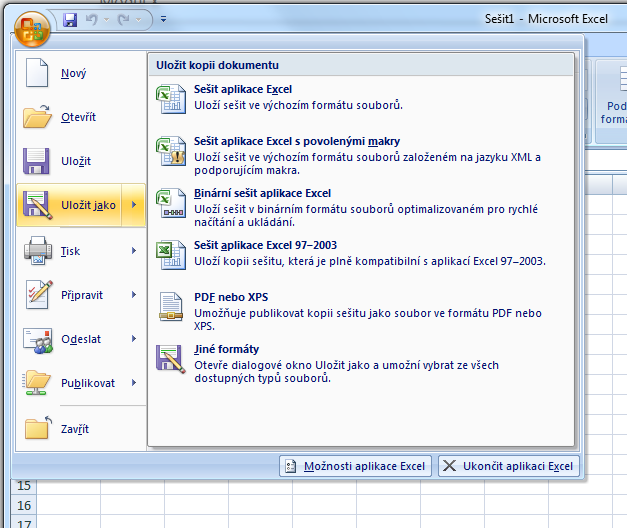
Task: Click the Nový blank page icon
Action: 37,73
